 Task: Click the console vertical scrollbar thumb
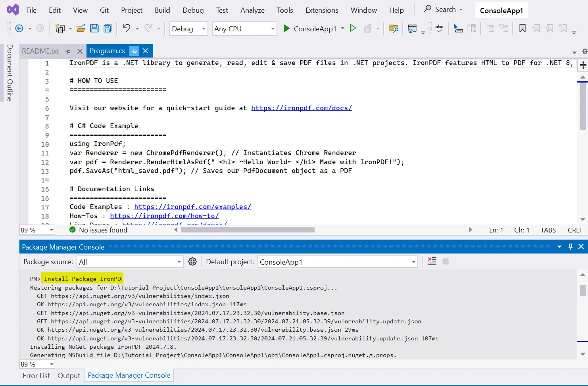(582, 290)
